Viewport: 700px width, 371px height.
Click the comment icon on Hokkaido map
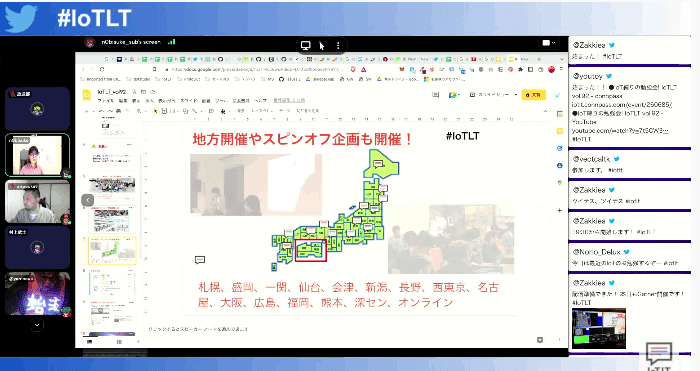[x=379, y=164]
